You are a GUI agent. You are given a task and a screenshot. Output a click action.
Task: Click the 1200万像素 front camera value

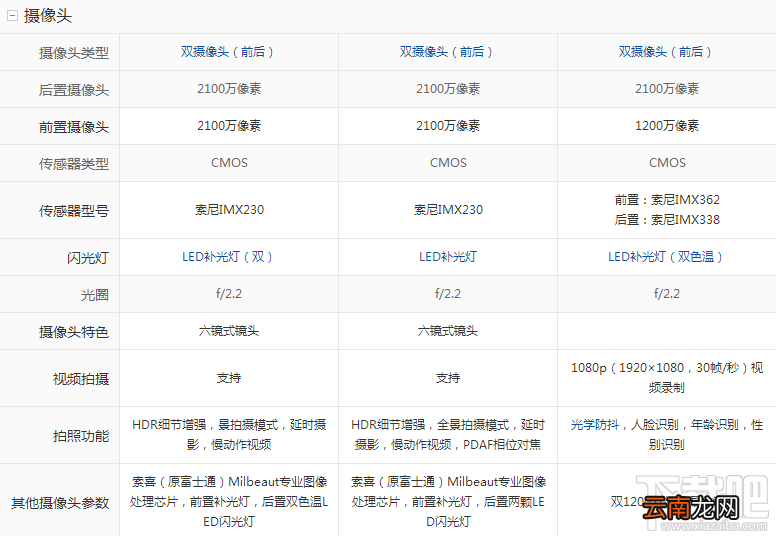coord(667,126)
